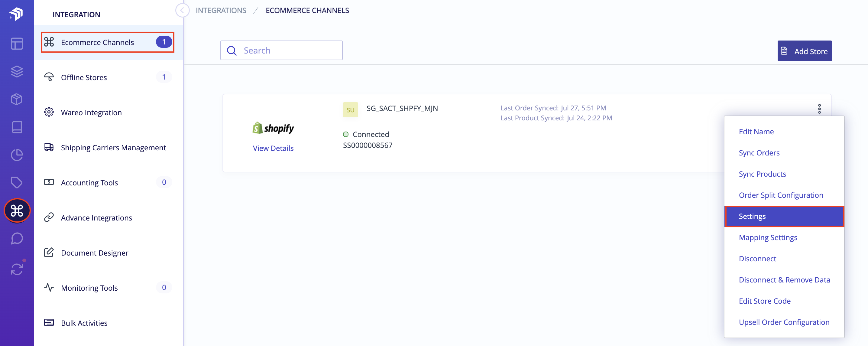Click the Monitoring Tools pulse icon
The image size is (868, 346).
point(49,287)
